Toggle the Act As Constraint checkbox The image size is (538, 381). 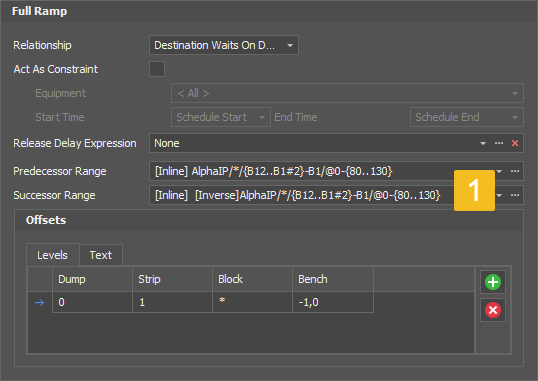[x=157, y=69]
